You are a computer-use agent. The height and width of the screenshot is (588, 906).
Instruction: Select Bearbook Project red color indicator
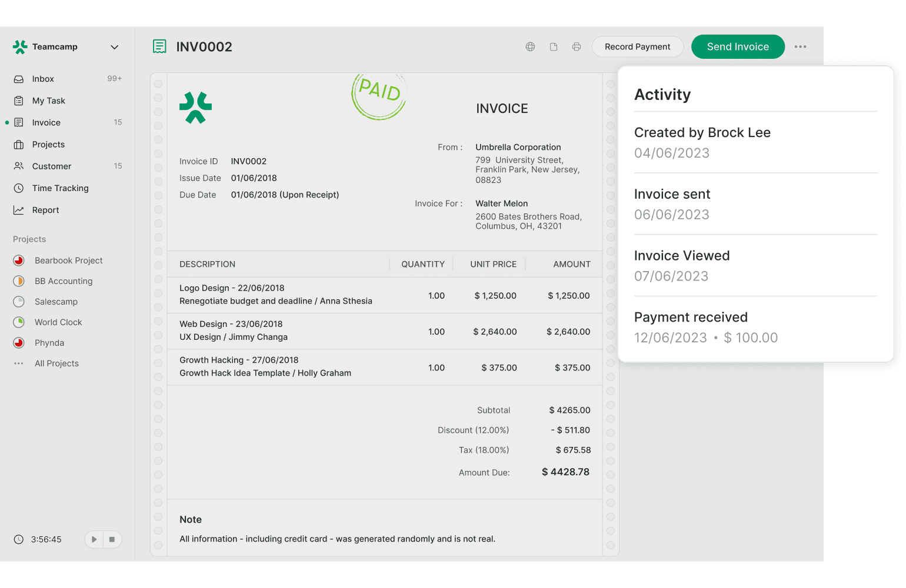[x=19, y=260]
